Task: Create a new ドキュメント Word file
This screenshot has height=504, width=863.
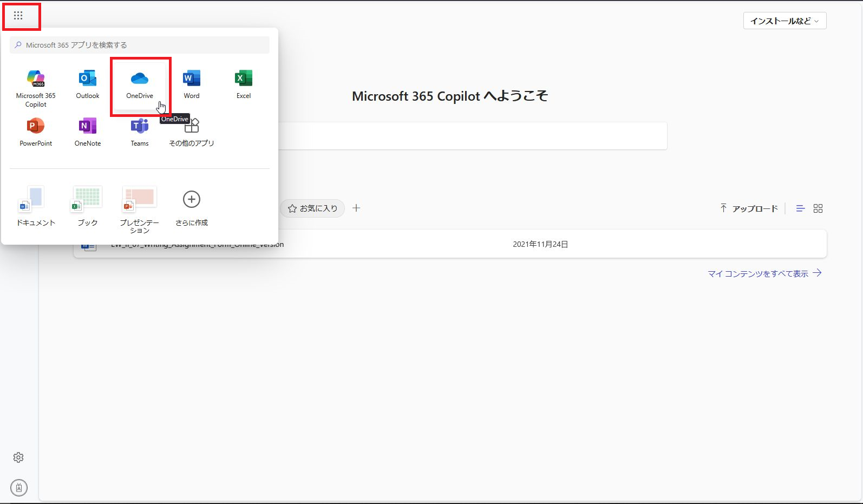Action: [36, 206]
